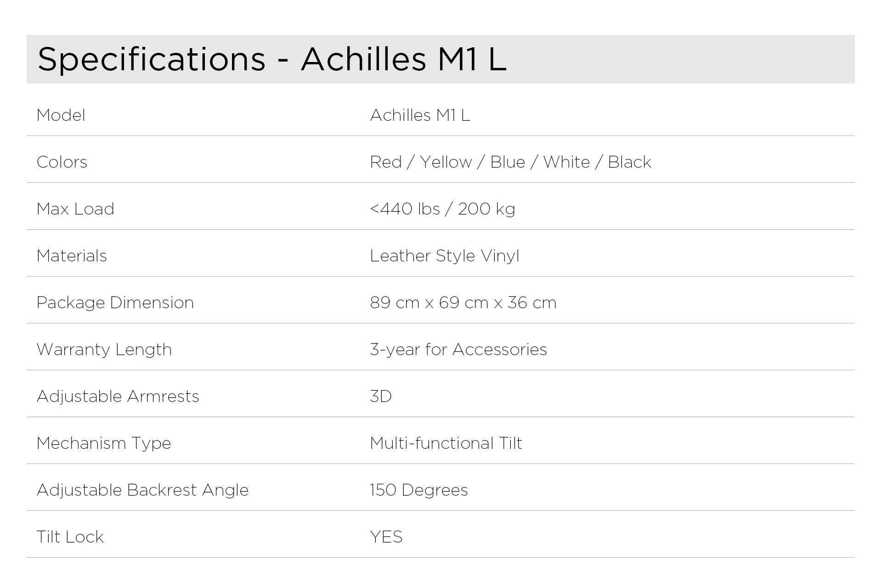Select the Achilles M1 L model value
The width and height of the screenshot is (882, 588).
point(420,115)
